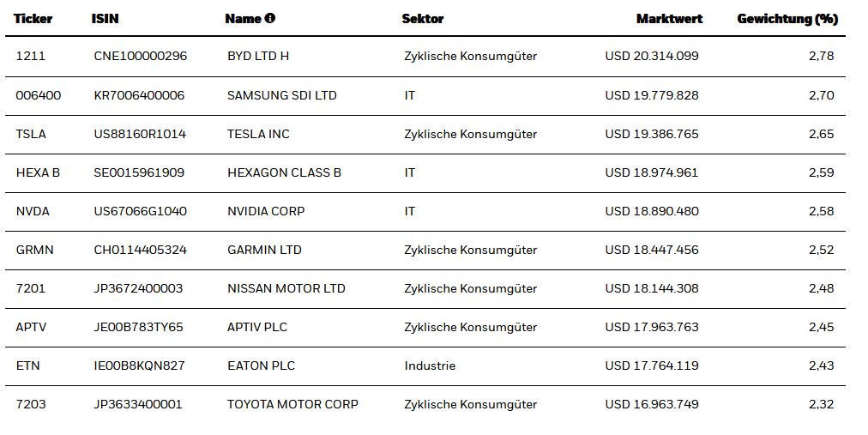Sort table by Ticker column header
This screenshot has height=435, width=868.
(33, 19)
